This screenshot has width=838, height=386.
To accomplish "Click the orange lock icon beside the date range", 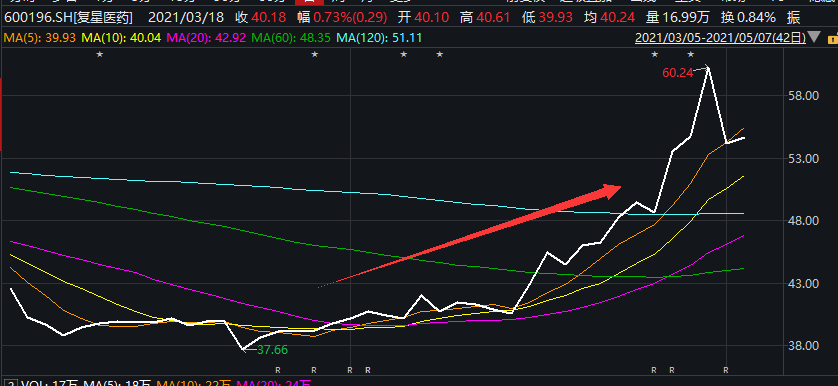I will pos(832,38).
